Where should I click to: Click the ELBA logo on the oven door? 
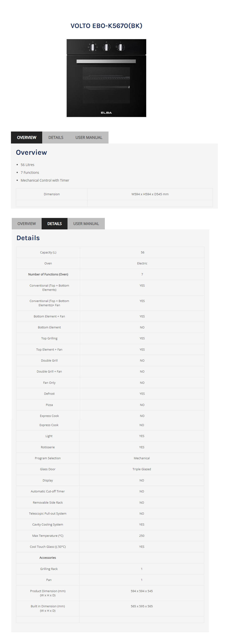point(106,113)
